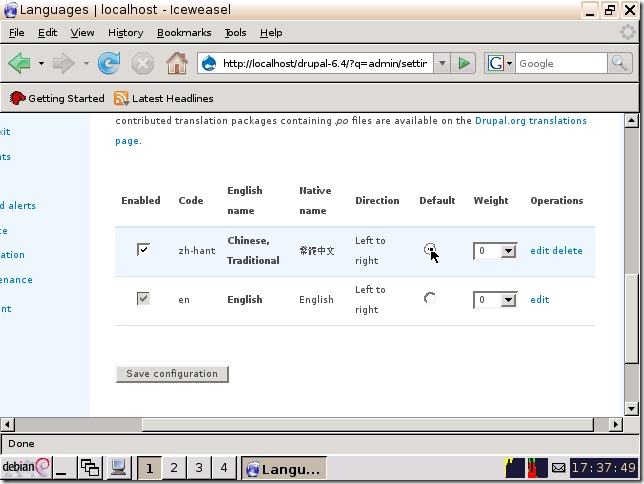Switch to workspace 4
The height and width of the screenshot is (484, 644).
tap(223, 468)
